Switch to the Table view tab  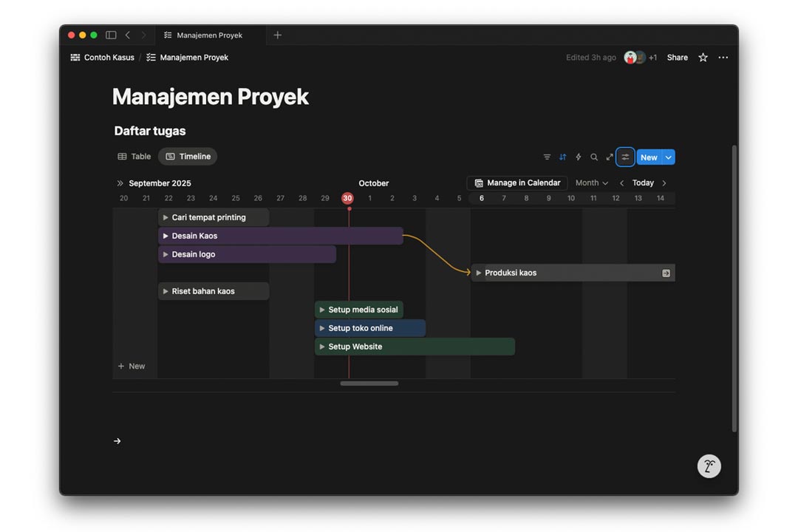pos(134,157)
